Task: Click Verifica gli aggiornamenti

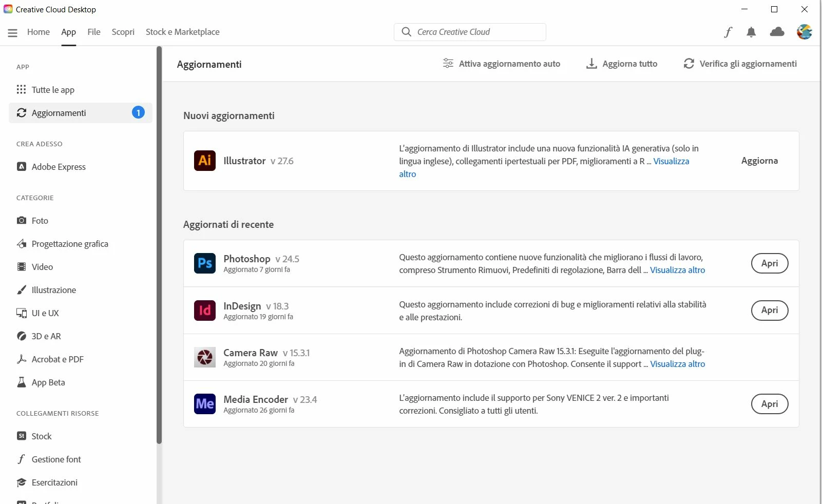Action: coord(740,64)
